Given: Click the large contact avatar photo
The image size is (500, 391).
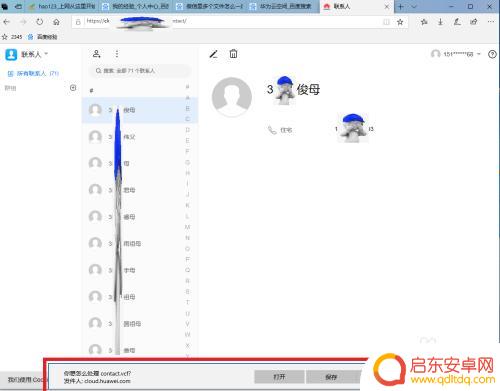Looking at the screenshot, I should (x=232, y=97).
